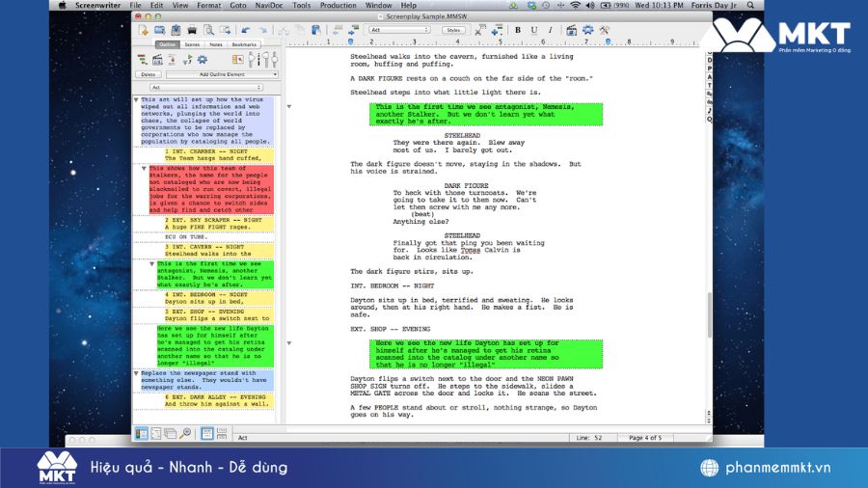868x488 pixels.
Task: Toggle the color panel icon in Outline toolbar
Action: coord(237,59)
